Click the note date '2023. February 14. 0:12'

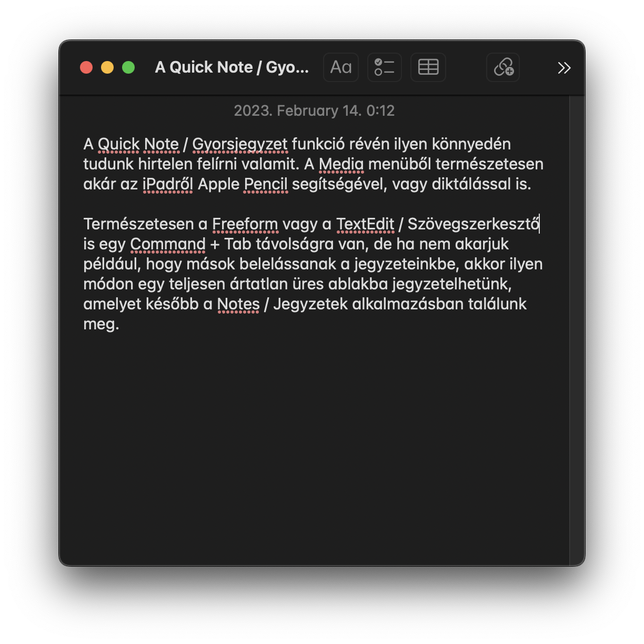pos(314,110)
